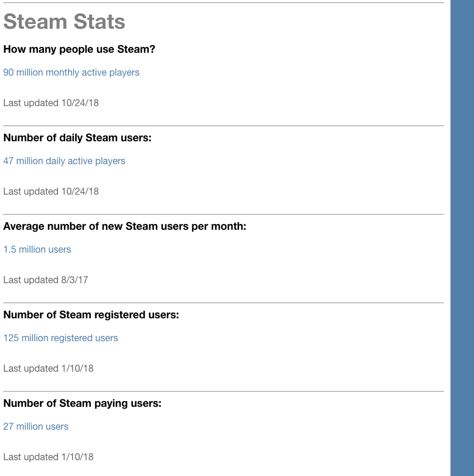474x476 pixels.
Task: Click 'Number of Steam registered users:' heading
Action: [x=91, y=315]
